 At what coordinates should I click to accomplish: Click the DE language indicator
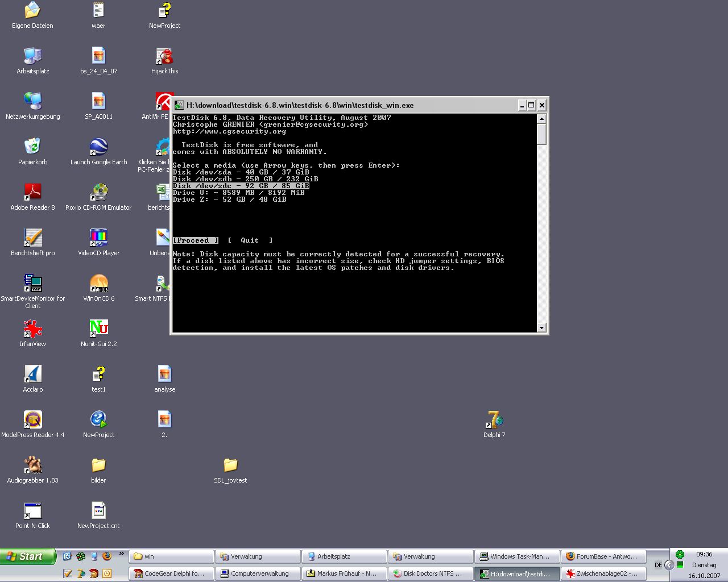658,565
